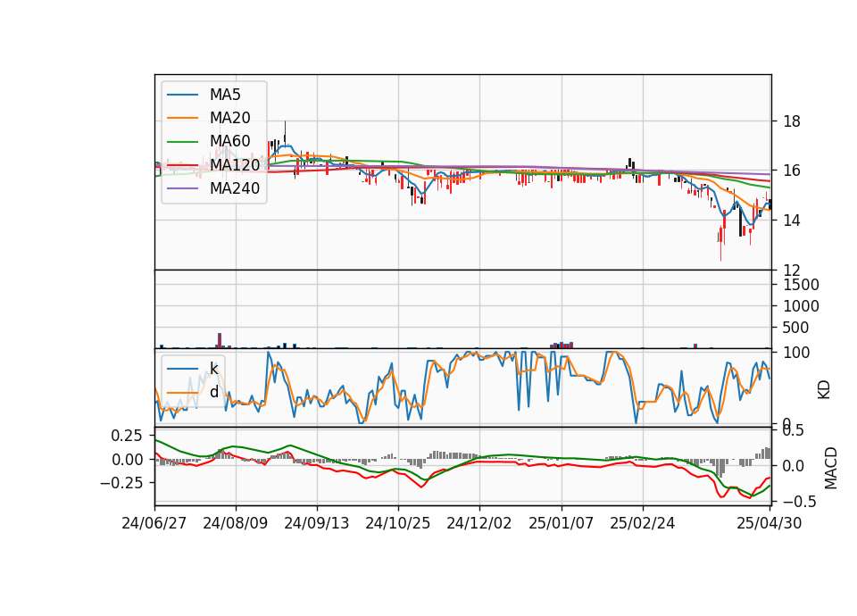
Task: Click the 25/04/30 date axis label
Action: coord(770,523)
